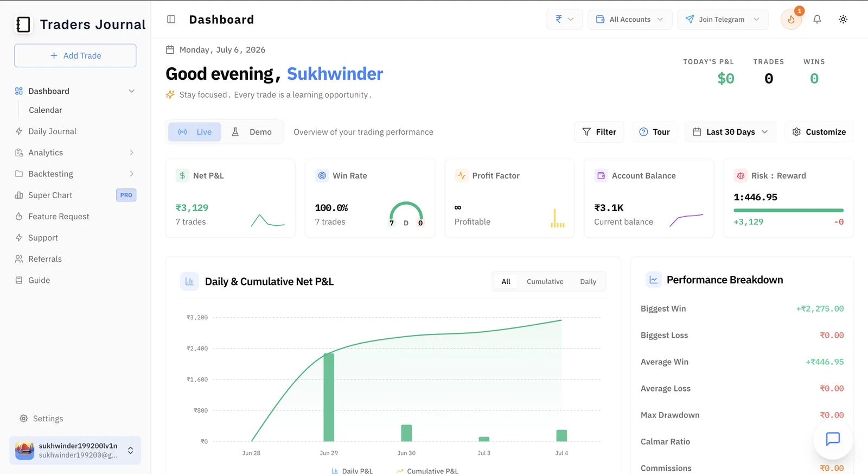The width and height of the screenshot is (868, 474).
Task: Click the bar chart icon beside Daily & Cumulative Net P&L
Action: (189, 281)
